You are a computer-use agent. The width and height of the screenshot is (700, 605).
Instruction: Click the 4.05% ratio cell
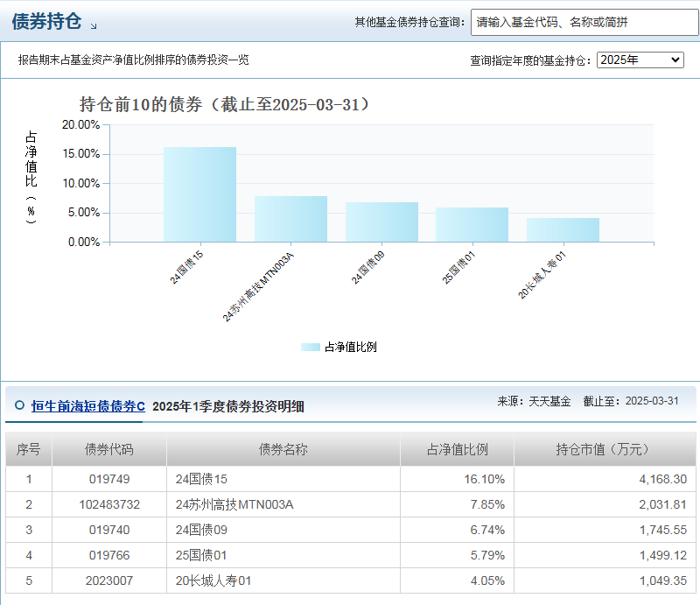457,580
